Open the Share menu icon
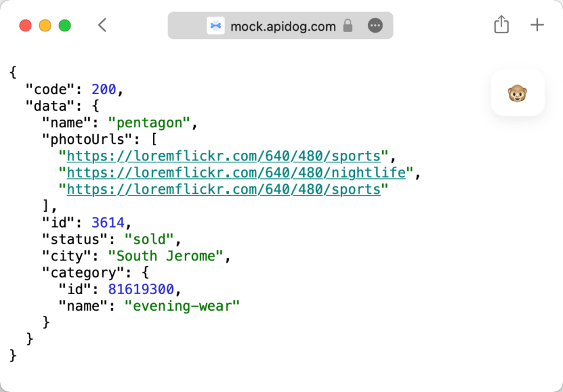 (x=502, y=26)
